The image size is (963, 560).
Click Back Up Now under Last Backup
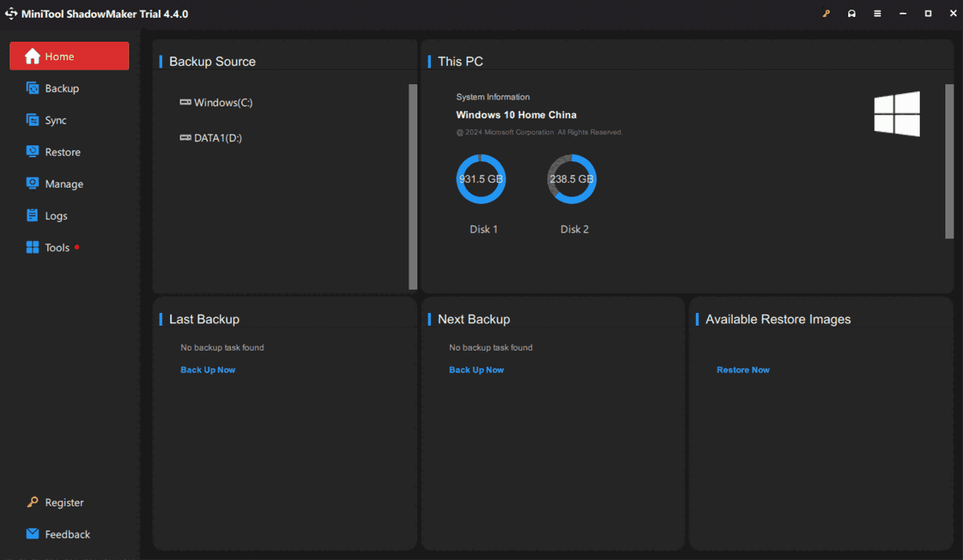point(208,370)
